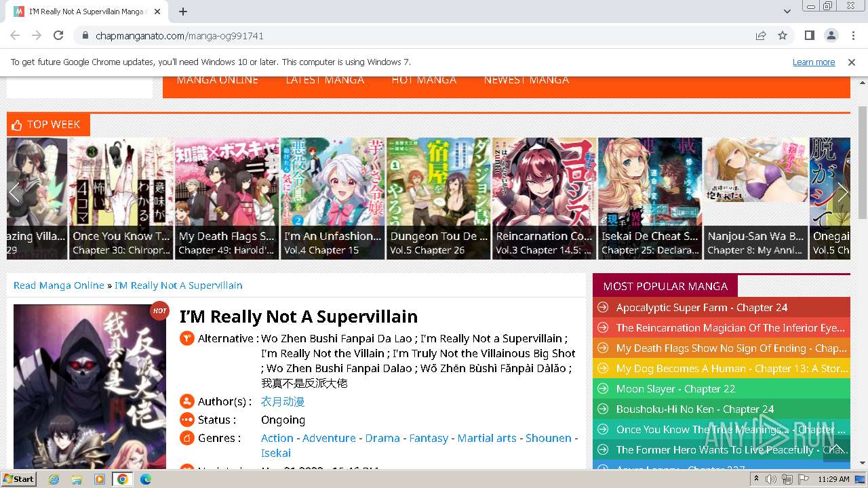Screen dimensions: 868x488
Task: Open Moon Slayer - Chapter 22
Action: point(675,389)
